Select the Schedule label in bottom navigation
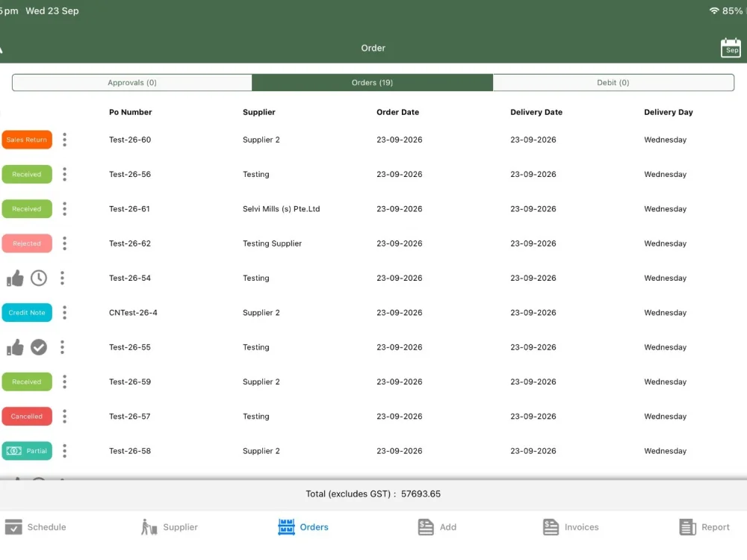The image size is (747, 560). 46,527
